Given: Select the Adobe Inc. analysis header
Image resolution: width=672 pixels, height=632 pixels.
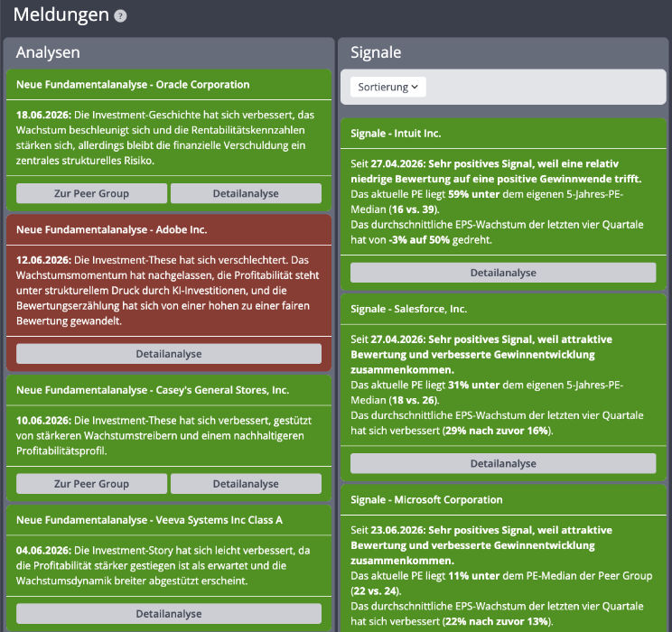Looking at the screenshot, I should pyautogui.click(x=169, y=229).
